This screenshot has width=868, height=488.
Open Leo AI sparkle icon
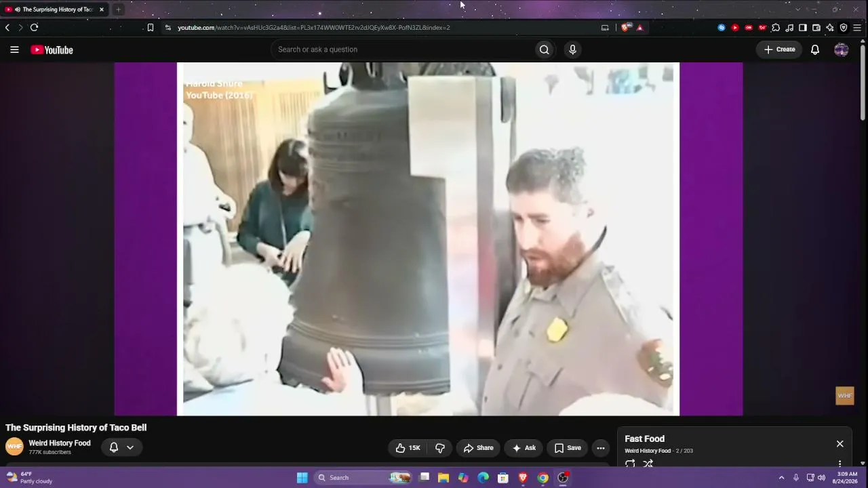tap(830, 28)
